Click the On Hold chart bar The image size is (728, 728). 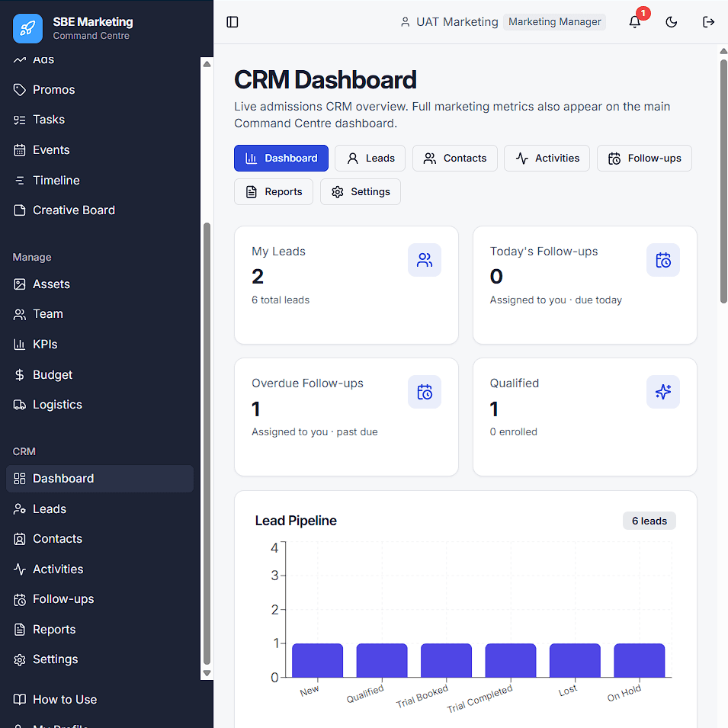click(640, 660)
